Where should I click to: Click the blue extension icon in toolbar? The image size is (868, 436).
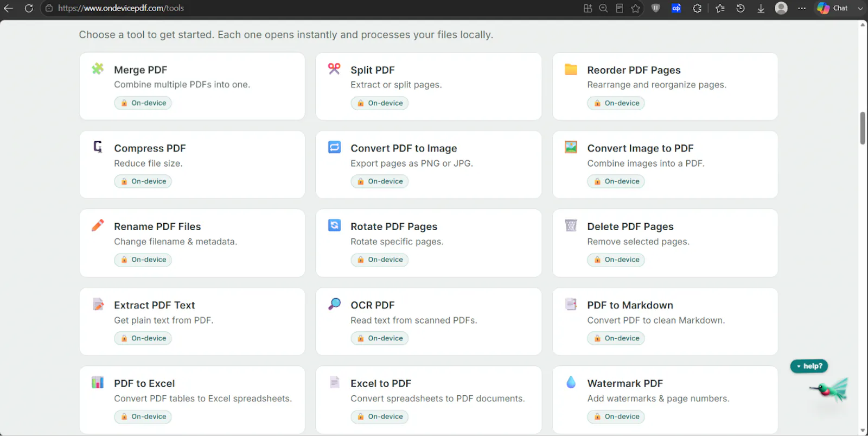[676, 8]
